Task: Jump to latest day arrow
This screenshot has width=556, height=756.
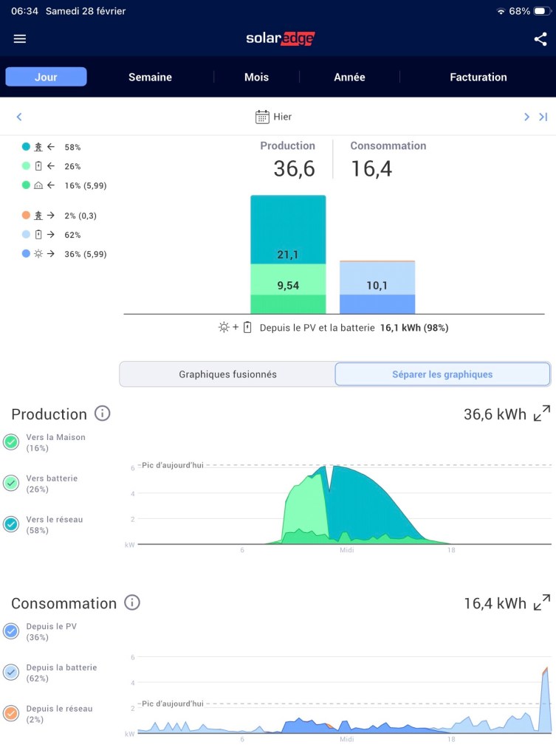Action: pos(543,117)
